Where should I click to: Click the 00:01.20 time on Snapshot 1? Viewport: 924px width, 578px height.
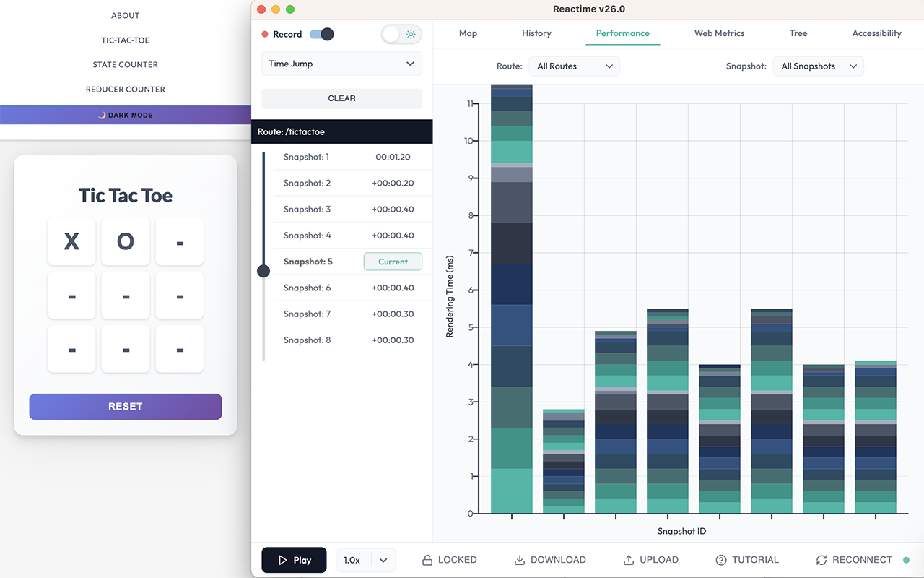[x=393, y=158]
